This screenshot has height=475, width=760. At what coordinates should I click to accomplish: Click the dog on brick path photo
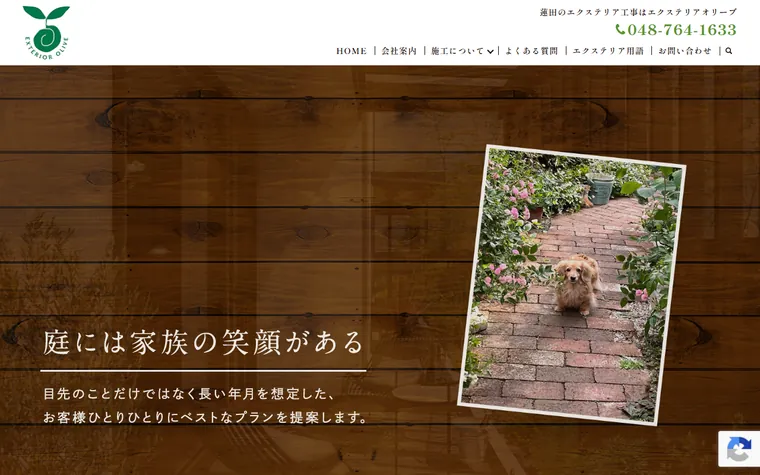pyautogui.click(x=572, y=285)
